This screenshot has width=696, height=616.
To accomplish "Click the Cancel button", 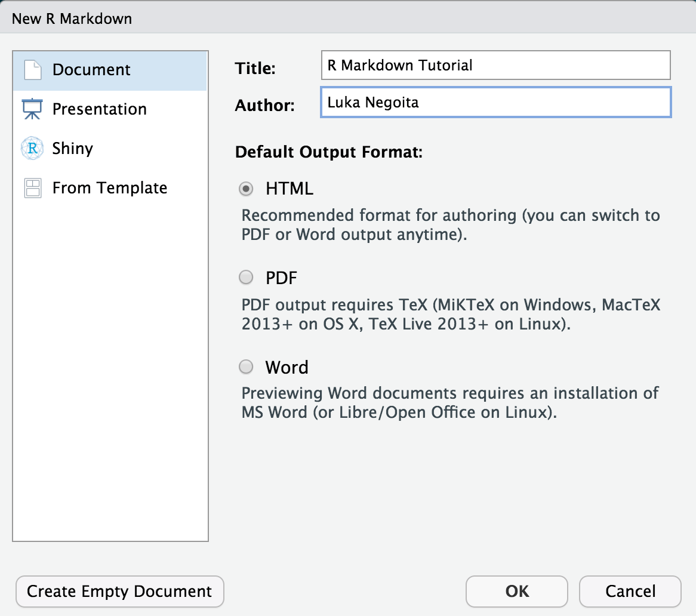I will [630, 592].
